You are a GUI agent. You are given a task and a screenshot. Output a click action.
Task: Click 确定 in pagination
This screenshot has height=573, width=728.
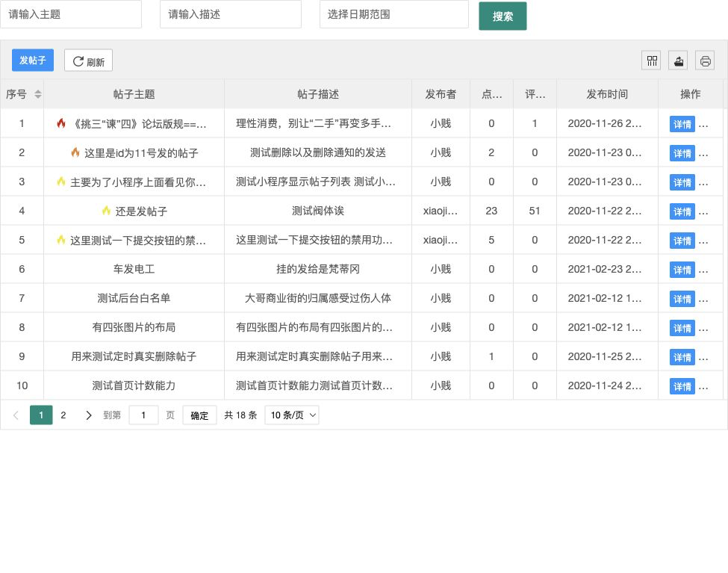coord(199,415)
